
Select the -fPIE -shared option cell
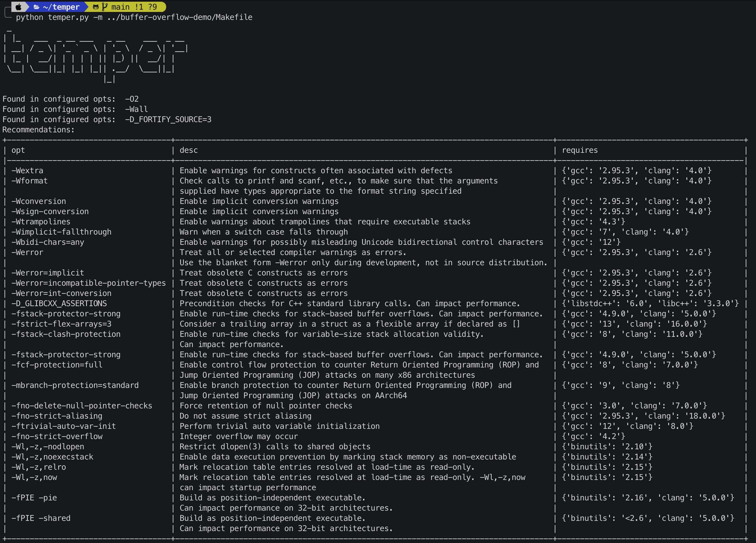click(41, 518)
